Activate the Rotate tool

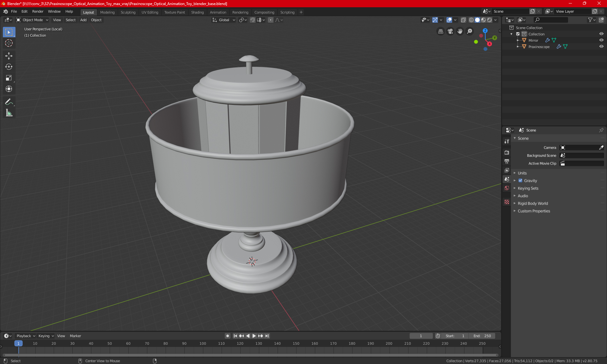[x=9, y=67]
